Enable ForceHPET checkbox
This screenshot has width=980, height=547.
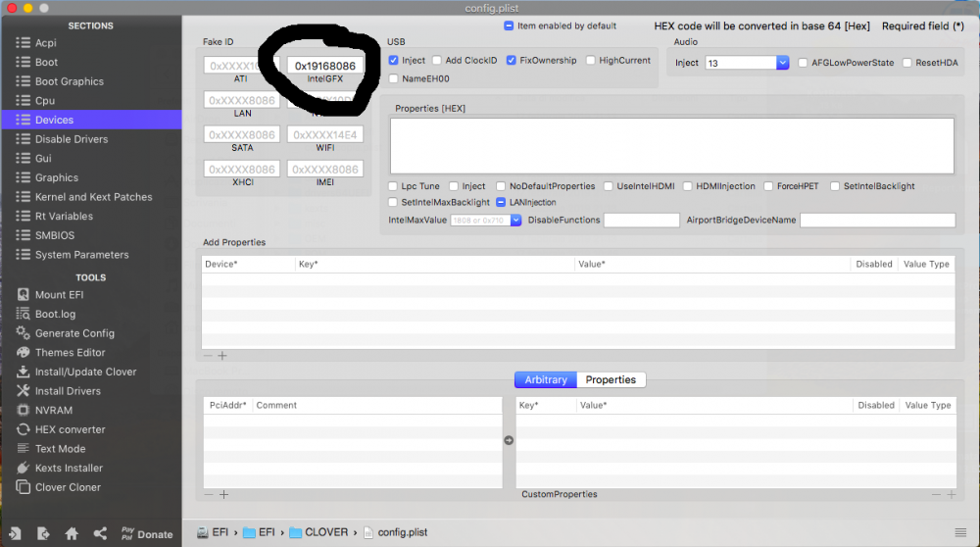(x=768, y=186)
